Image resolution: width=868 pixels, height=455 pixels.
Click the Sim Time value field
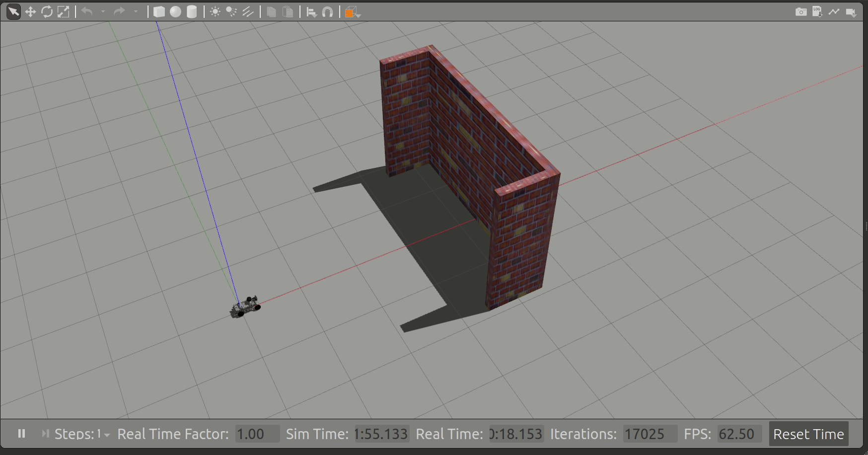(x=382, y=434)
